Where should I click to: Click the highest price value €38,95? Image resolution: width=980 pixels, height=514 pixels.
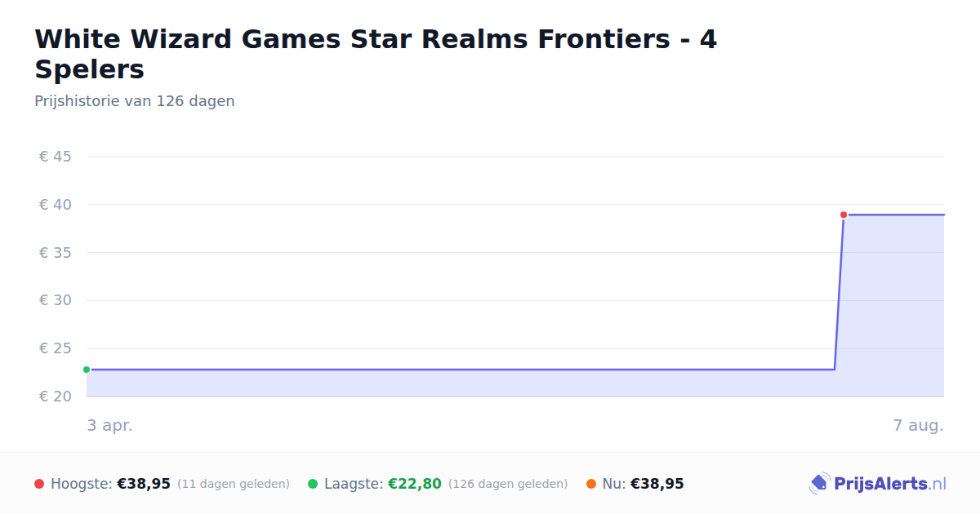coord(144,484)
